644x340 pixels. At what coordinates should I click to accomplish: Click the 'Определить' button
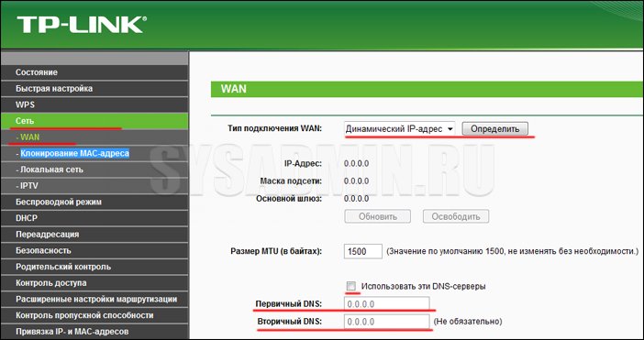point(494,129)
